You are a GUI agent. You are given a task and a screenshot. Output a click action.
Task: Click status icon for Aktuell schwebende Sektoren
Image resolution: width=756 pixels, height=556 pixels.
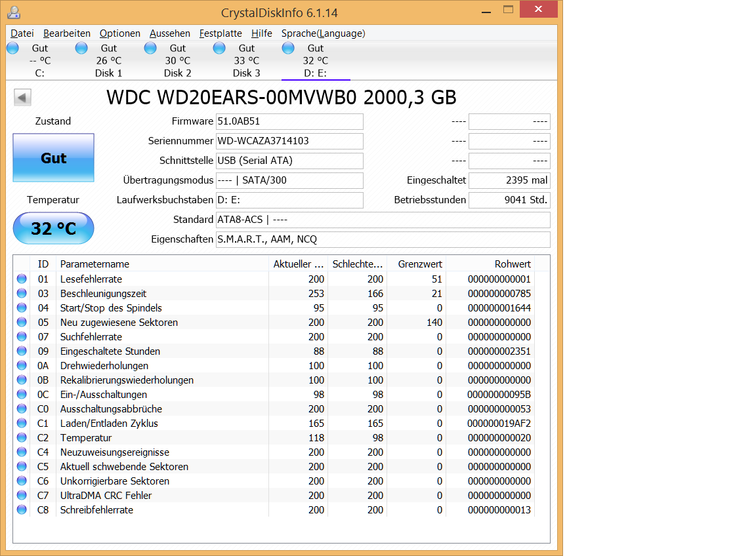coord(22,466)
